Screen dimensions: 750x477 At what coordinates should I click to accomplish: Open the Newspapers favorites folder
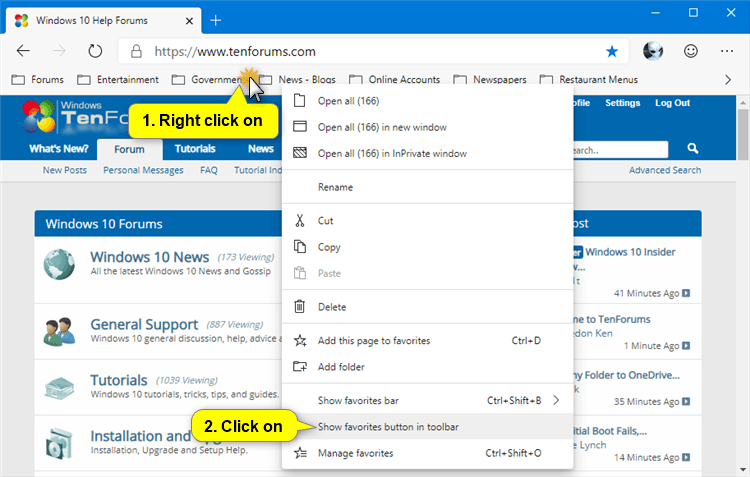[490, 79]
